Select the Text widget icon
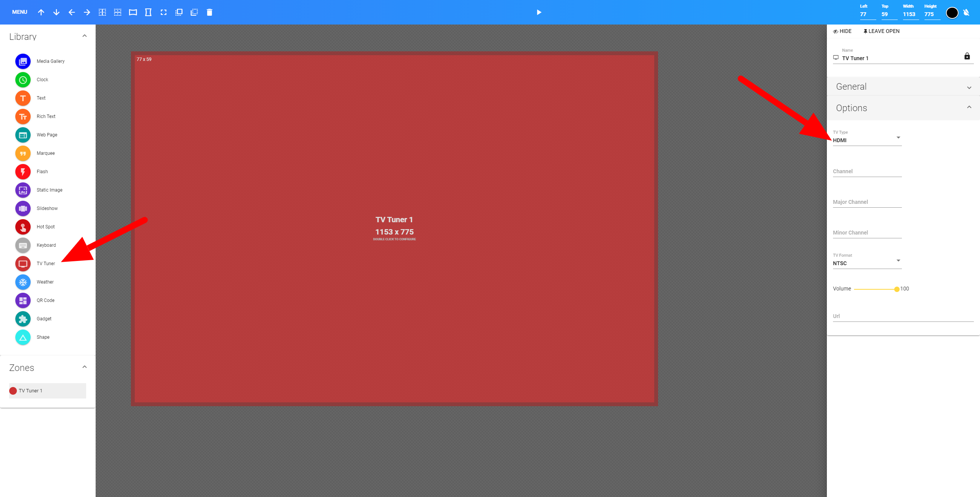 [x=23, y=98]
